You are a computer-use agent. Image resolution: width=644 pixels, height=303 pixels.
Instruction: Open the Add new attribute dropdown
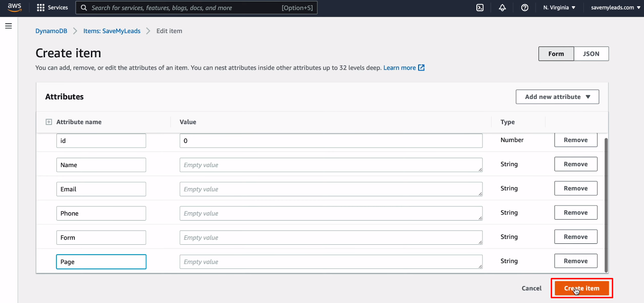point(557,97)
